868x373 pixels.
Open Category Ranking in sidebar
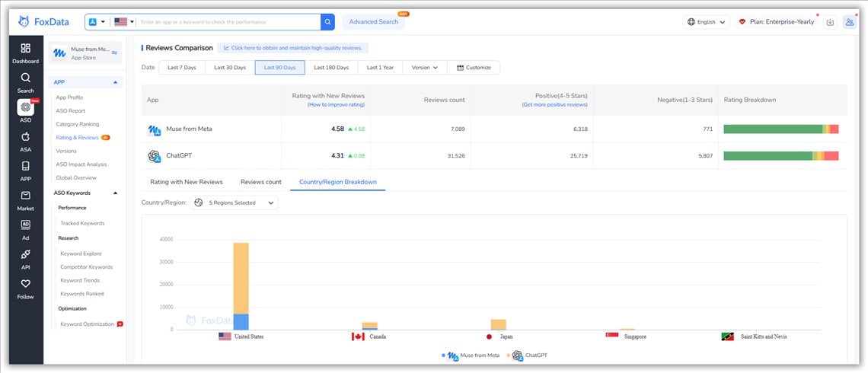tap(78, 124)
